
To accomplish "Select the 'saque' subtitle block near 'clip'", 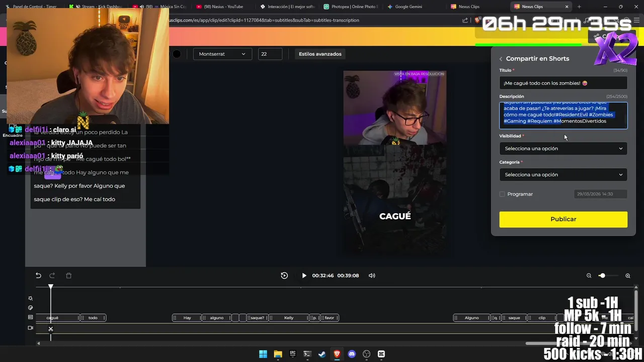I will [x=514, y=318].
